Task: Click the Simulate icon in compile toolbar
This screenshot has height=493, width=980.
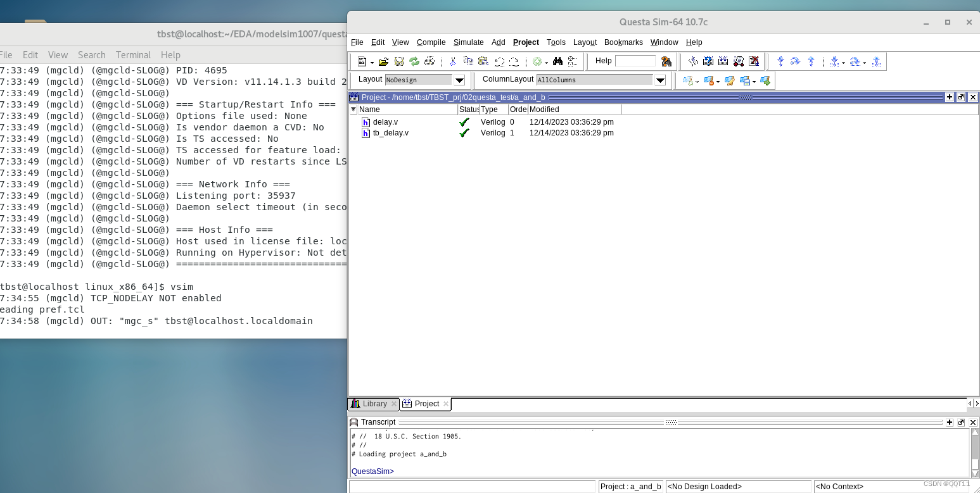Action: coord(723,61)
